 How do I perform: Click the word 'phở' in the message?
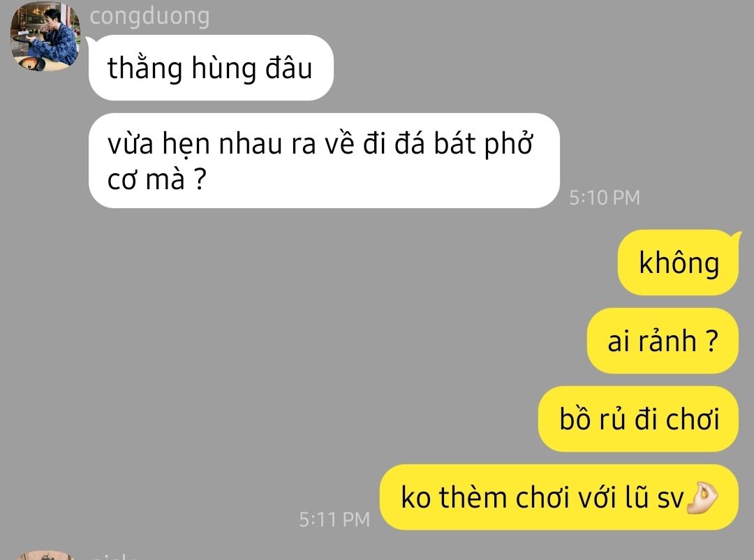pyautogui.click(x=508, y=145)
